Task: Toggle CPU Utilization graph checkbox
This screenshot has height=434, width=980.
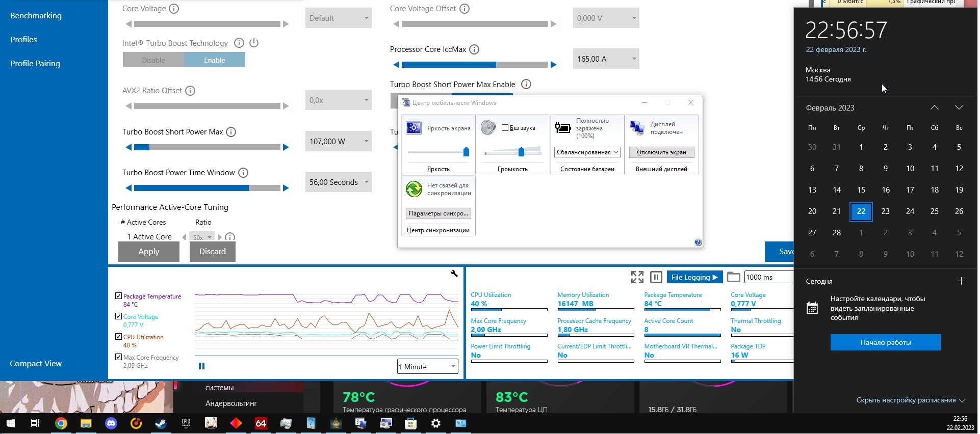Action: 118,337
